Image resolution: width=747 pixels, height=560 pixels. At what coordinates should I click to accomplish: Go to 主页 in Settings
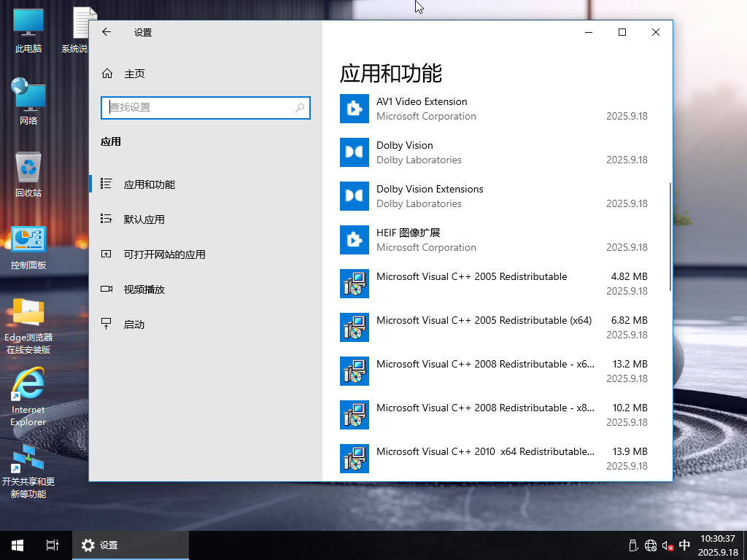pyautogui.click(x=206, y=74)
